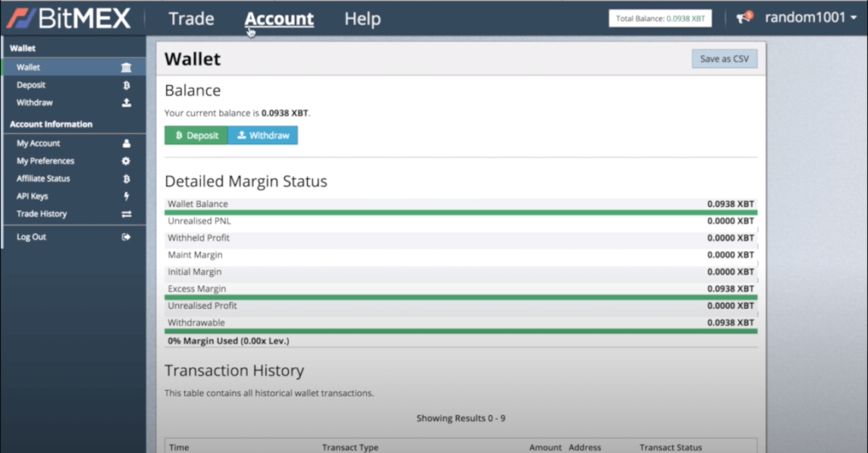This screenshot has width=868, height=453.
Task: Click the 0% Margin Used text
Action: 228,340
